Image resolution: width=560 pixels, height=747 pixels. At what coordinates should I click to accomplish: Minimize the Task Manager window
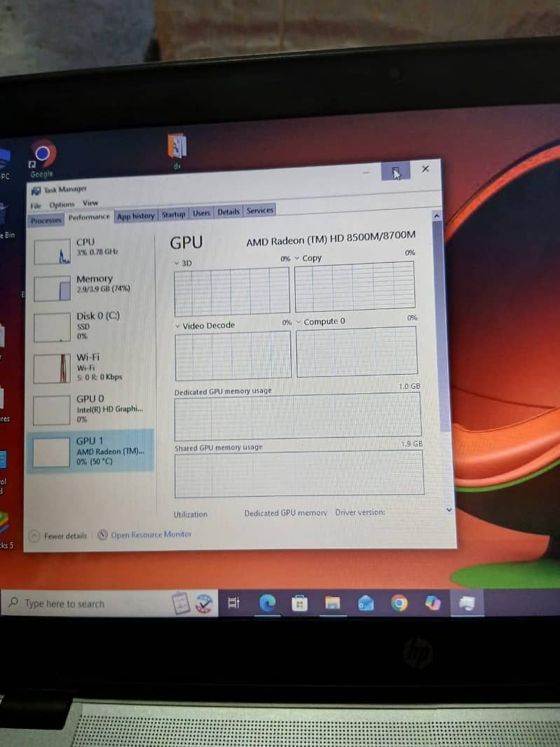pos(366,173)
